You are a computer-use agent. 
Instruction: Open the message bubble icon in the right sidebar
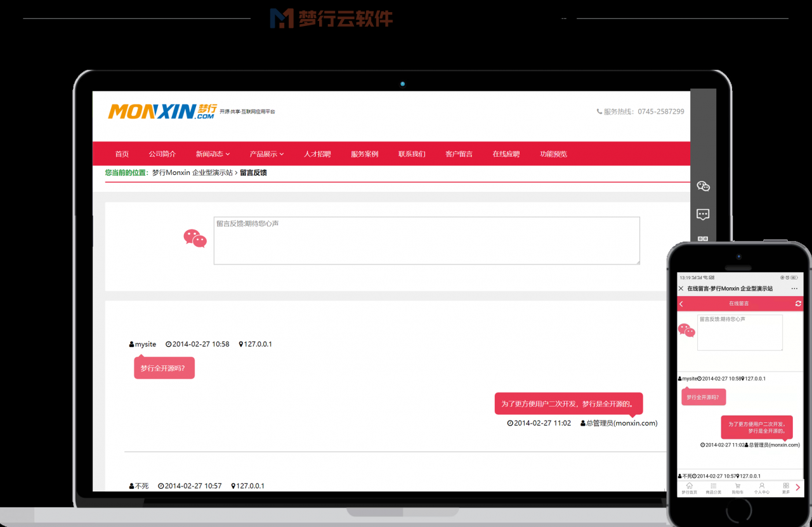(703, 214)
